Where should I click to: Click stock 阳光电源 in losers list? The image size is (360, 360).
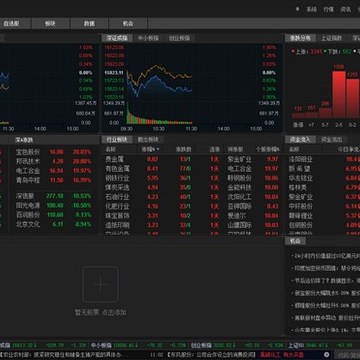28,205
